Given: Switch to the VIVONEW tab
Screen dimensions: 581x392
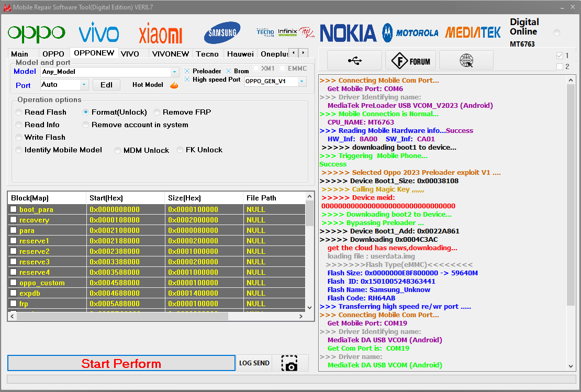Looking at the screenshot, I should (171, 54).
